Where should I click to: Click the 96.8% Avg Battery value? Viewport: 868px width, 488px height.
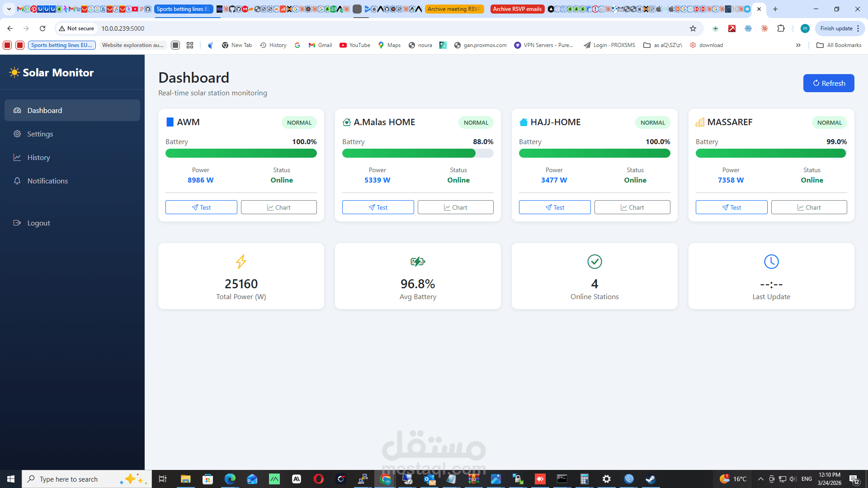pyautogui.click(x=418, y=284)
